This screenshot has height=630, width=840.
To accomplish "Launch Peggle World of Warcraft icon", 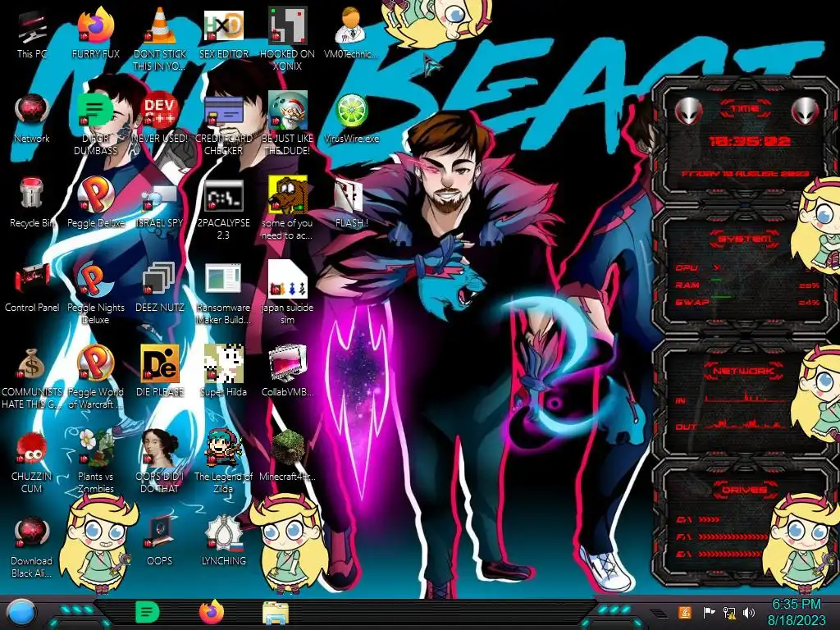I will point(95,377).
